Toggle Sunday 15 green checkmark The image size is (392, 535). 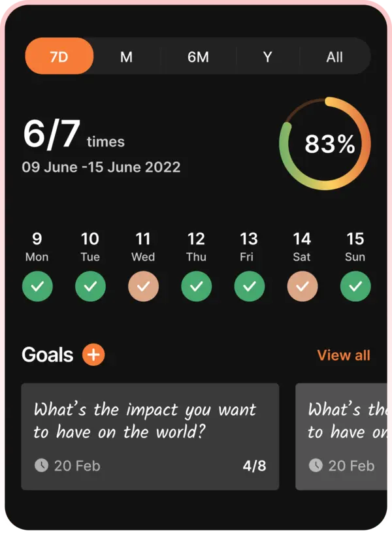coord(355,286)
